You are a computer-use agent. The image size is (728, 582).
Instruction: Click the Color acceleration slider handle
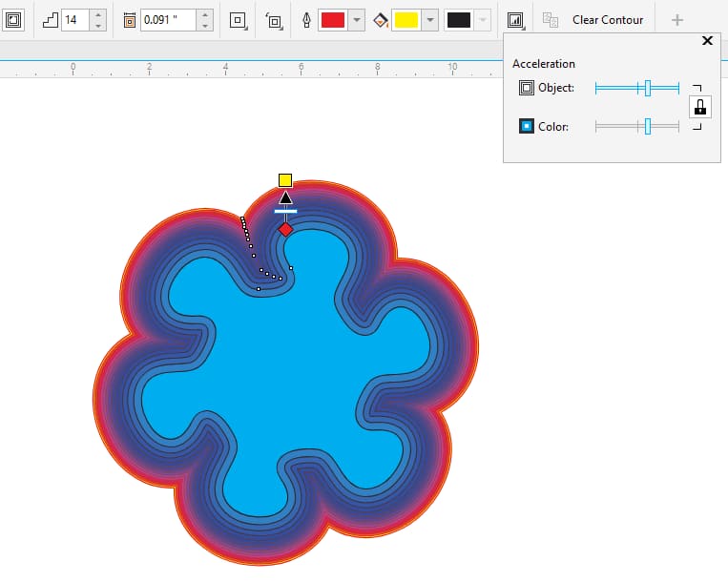click(x=648, y=126)
